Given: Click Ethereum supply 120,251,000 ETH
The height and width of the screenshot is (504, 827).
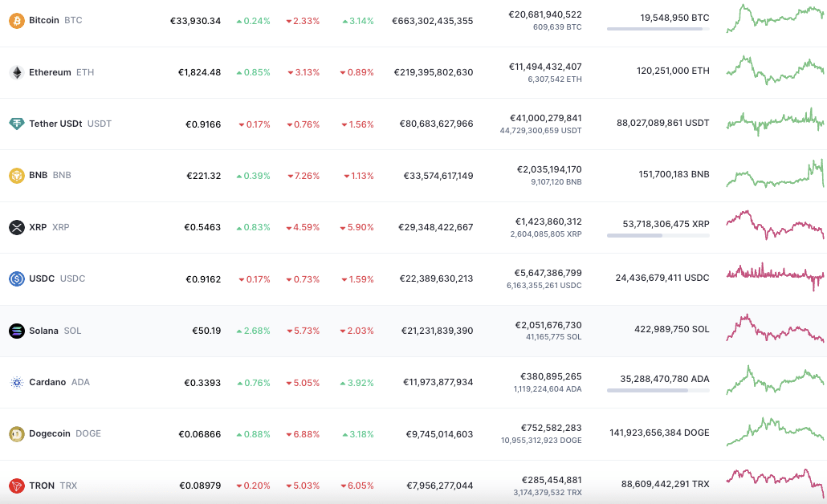Looking at the screenshot, I should 673,71.
